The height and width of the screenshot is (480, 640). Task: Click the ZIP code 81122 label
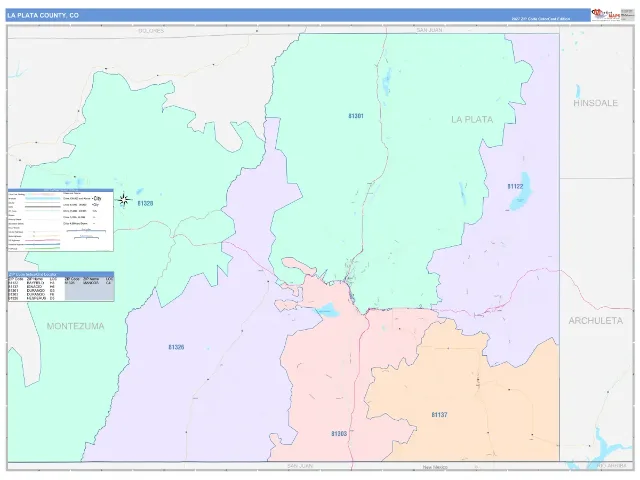[x=515, y=187]
